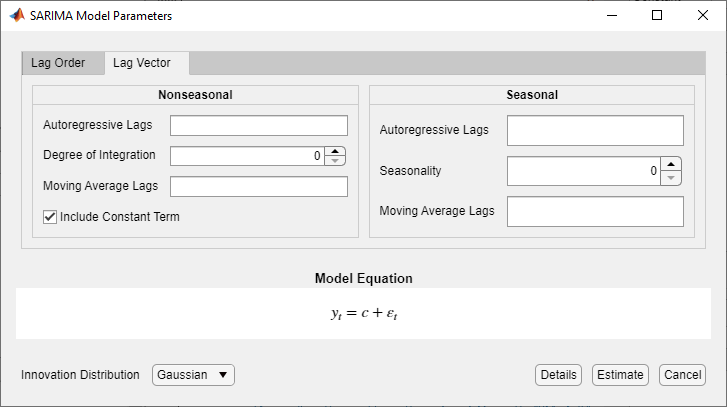The width and height of the screenshot is (727, 407).
Task: Click Nonseasonal Autoregressive Lags field
Action: pyautogui.click(x=258, y=125)
